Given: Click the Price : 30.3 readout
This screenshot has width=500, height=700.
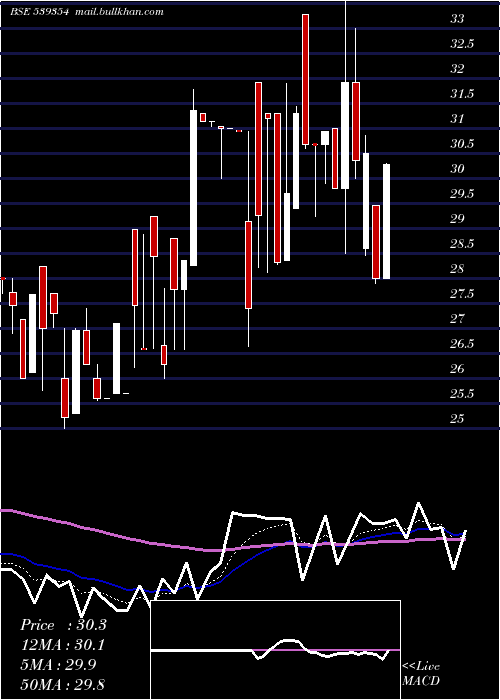Looking at the screenshot, I should [63, 625].
